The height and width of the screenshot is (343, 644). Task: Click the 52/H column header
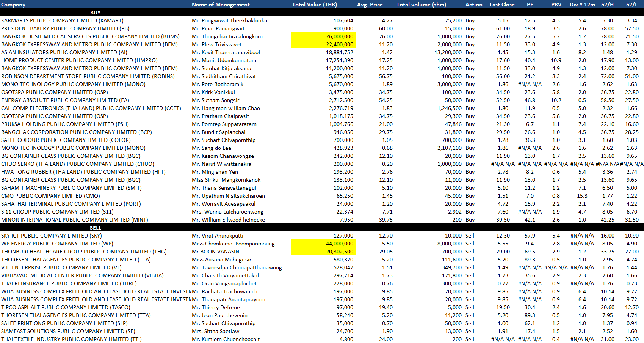coord(607,5)
